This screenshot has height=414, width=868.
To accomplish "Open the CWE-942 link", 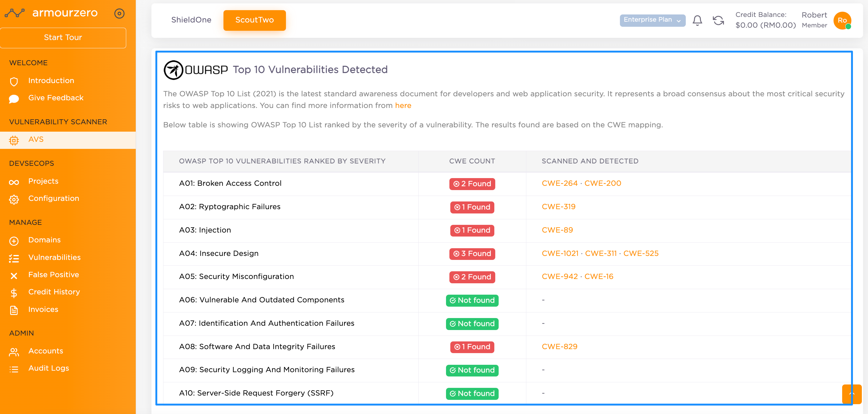I will (559, 277).
